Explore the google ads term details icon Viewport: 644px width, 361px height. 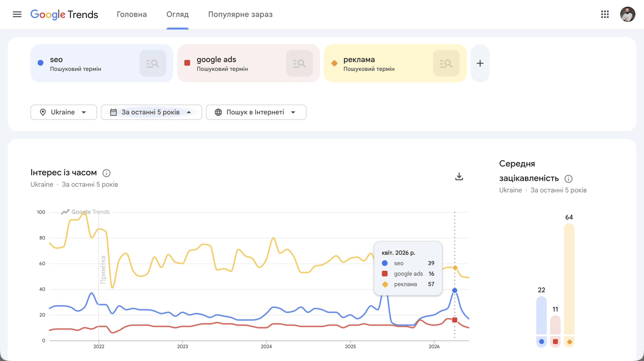(299, 63)
